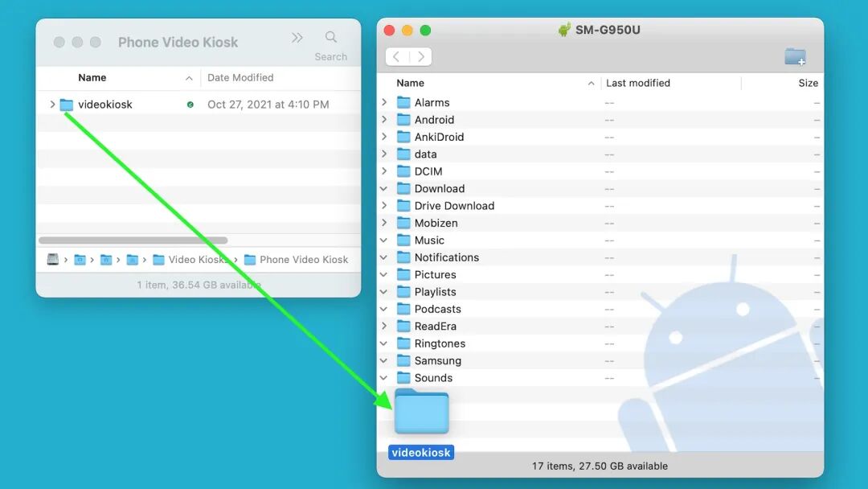The height and width of the screenshot is (489, 868).
Task: Click the New Folder icon in SM-G950U toolbar
Action: 795,57
